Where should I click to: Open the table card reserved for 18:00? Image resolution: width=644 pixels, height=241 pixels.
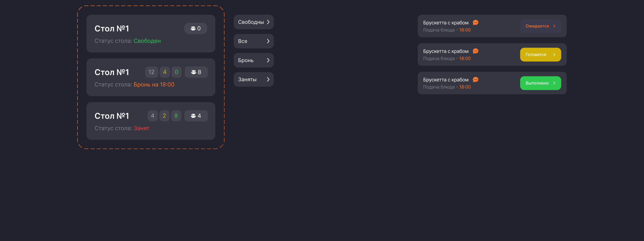point(150,77)
